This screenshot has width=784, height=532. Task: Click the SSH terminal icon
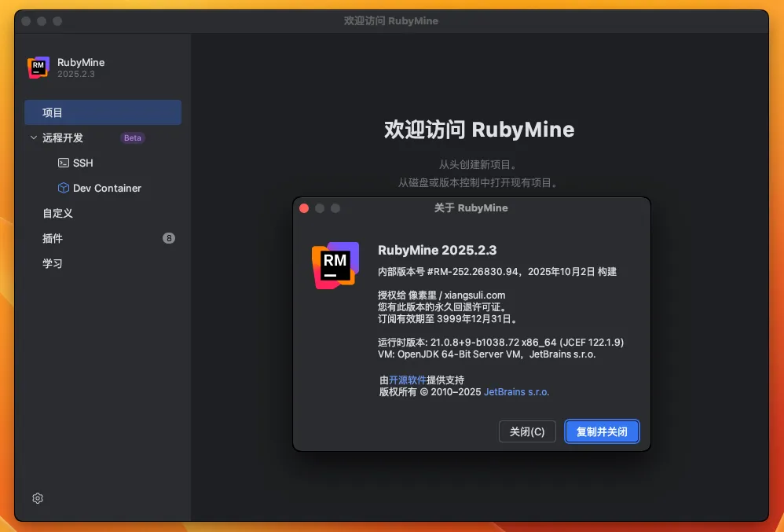point(64,163)
